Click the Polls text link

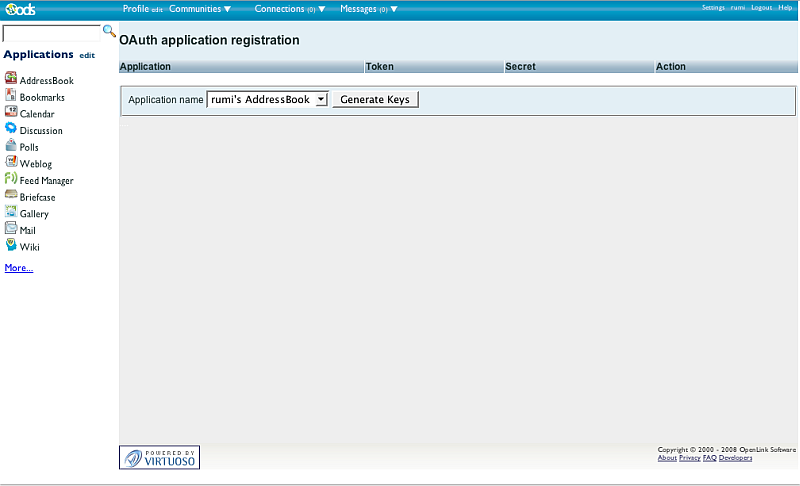29,147
